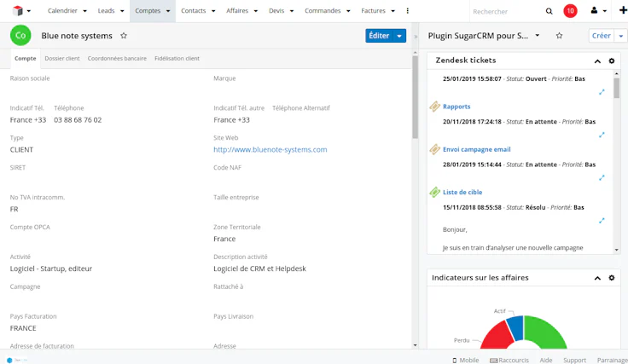Click the blue Actif chart segment
The width and height of the screenshot is (628, 364).
516,327
